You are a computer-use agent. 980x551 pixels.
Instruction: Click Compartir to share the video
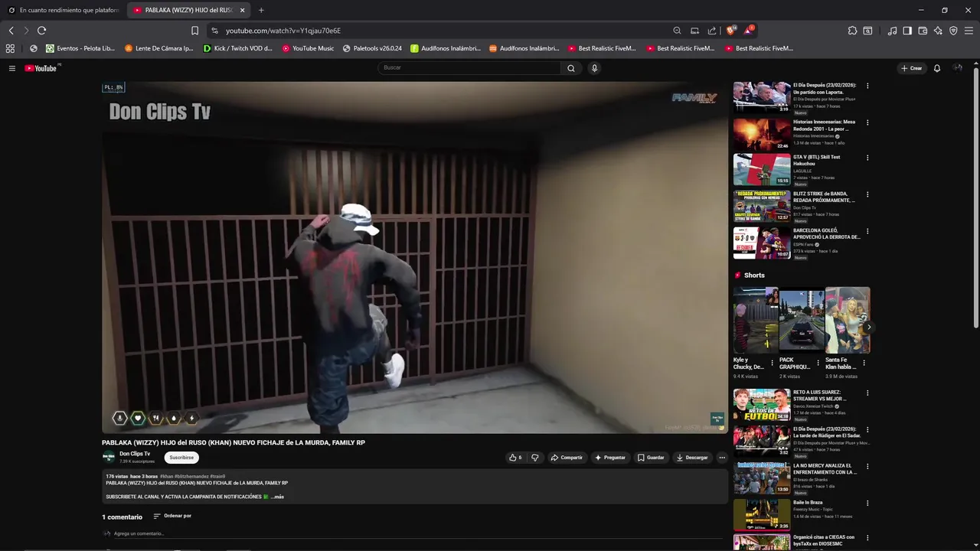pos(567,458)
